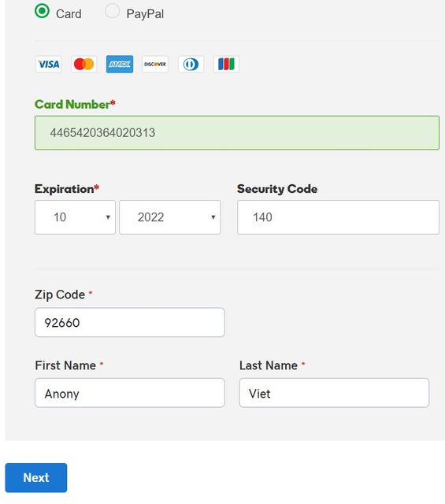Click the Zip Code input box

130,322
